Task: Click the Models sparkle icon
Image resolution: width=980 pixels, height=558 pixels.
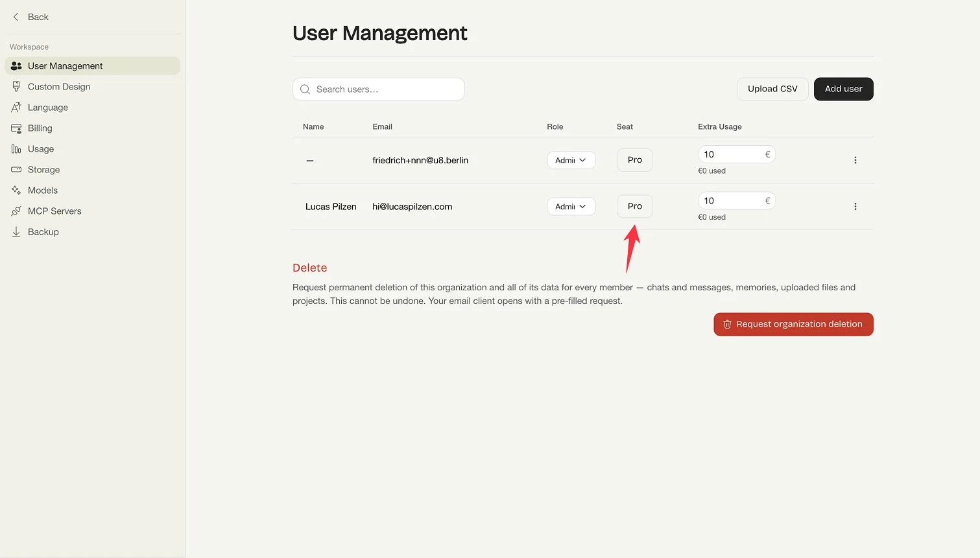Action: (x=16, y=191)
